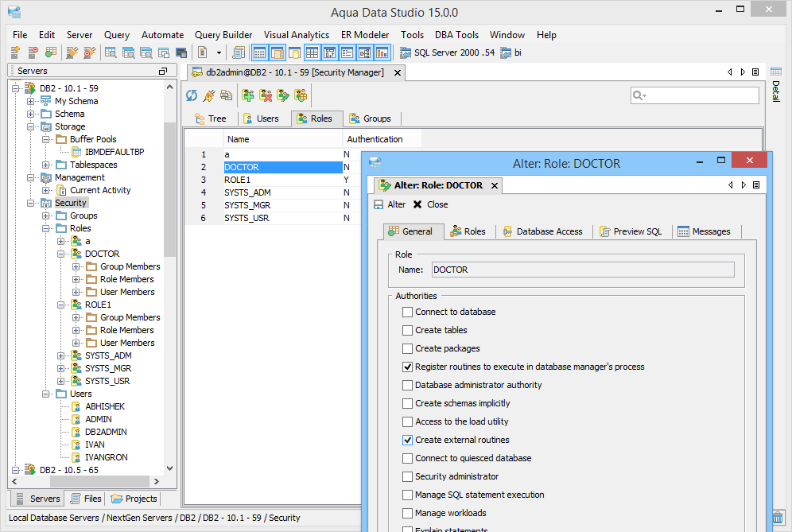792x532 pixels.
Task: Switch to the Tree tab in Security Manager
Action: coord(211,118)
